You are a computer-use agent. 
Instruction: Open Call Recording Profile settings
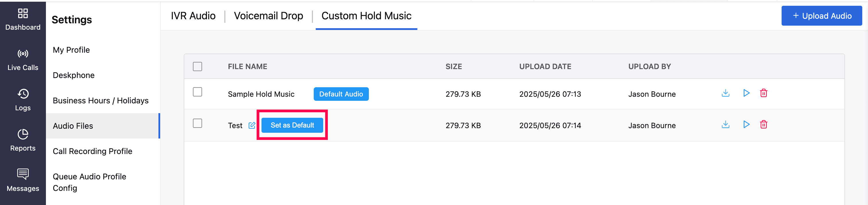(92, 151)
